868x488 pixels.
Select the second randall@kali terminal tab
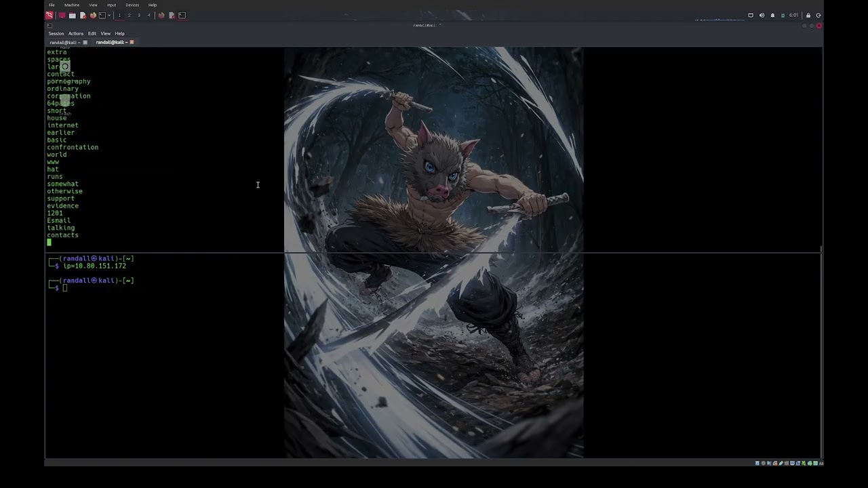[x=111, y=42]
